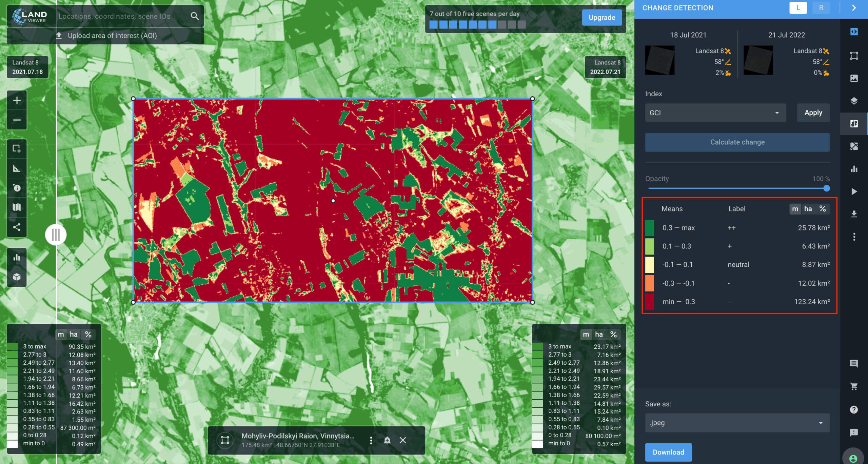
Task: Switch to the L side toggle
Action: point(798,8)
